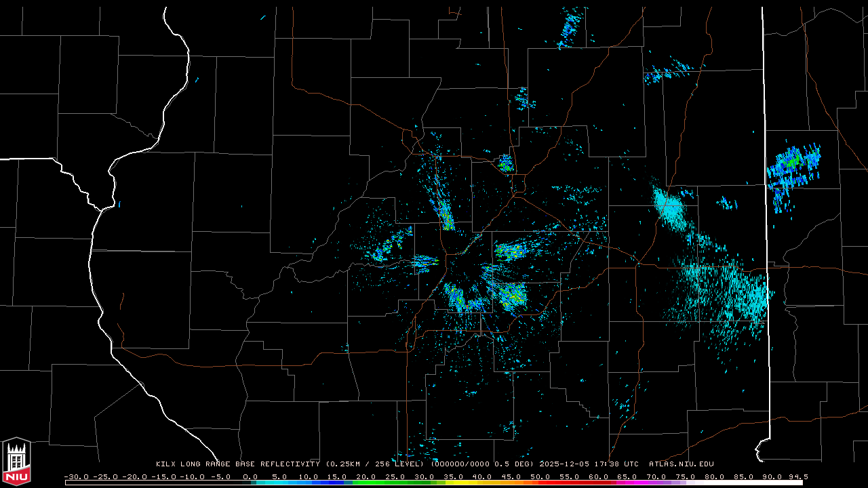The height and width of the screenshot is (488, 868).
Task: Click the green 20.0 dBZ color on scale
Action: [x=366, y=483]
